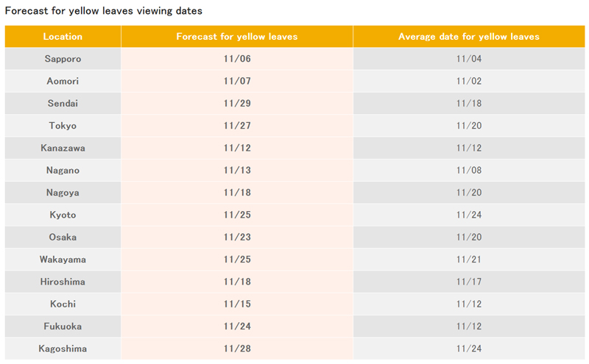Select the Osaka location cell
The width and height of the screenshot is (589, 364).
pos(63,238)
